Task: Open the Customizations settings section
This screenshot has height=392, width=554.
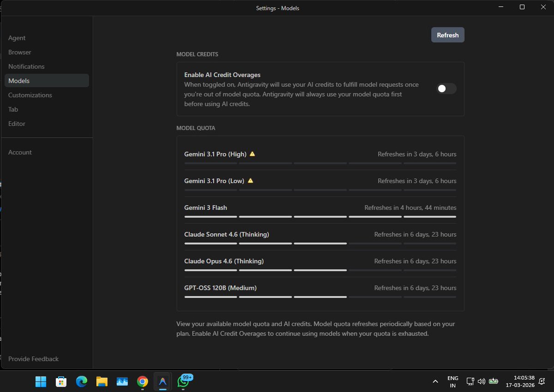Action: (30, 95)
